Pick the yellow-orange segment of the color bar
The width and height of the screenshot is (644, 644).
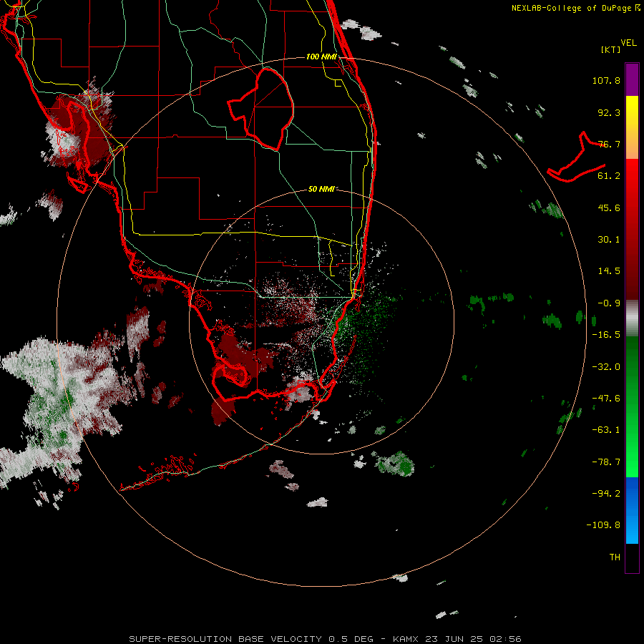[632, 127]
